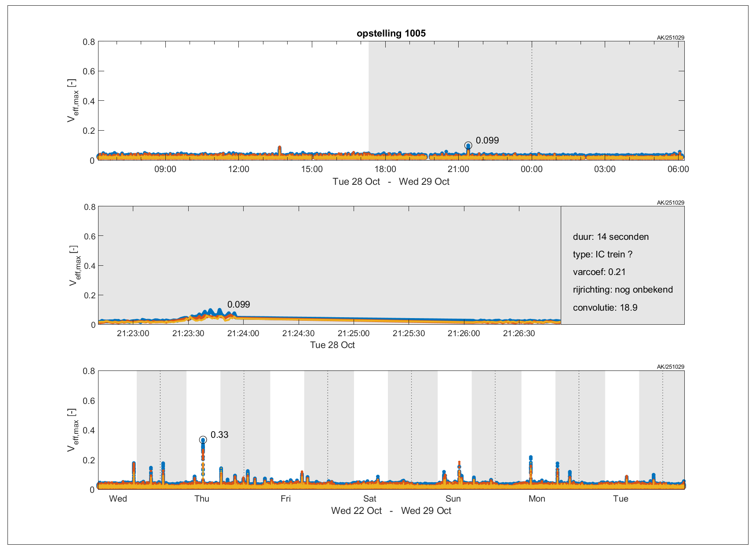This screenshot has height=550, width=756.
Task: Click the 21:24:00 tick label
Action: (x=243, y=334)
